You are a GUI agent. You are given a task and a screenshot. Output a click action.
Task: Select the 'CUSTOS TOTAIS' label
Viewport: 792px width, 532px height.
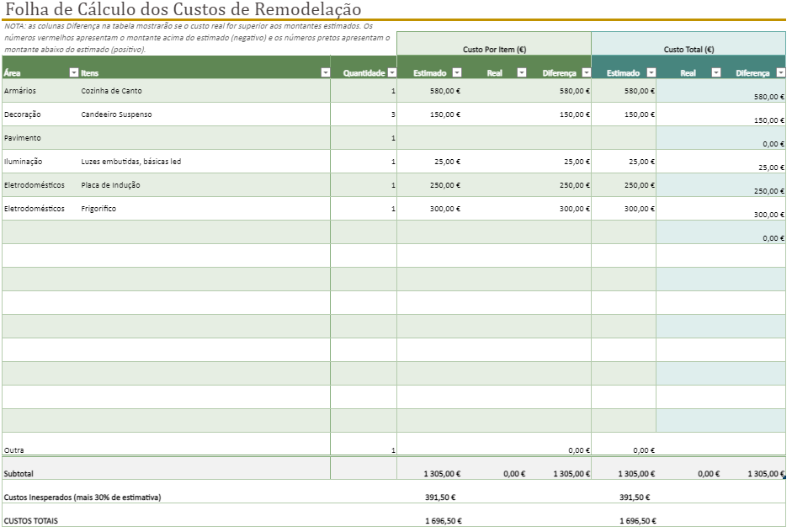(31, 521)
